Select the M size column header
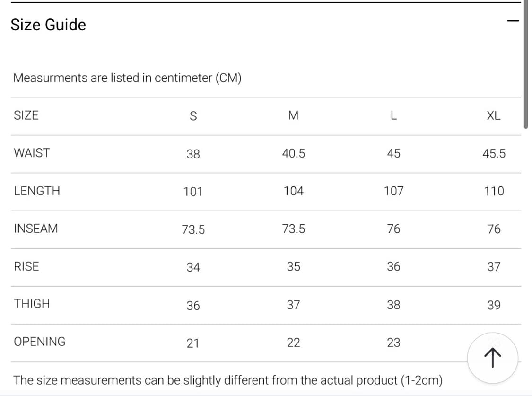The width and height of the screenshot is (532, 396). [x=293, y=115]
